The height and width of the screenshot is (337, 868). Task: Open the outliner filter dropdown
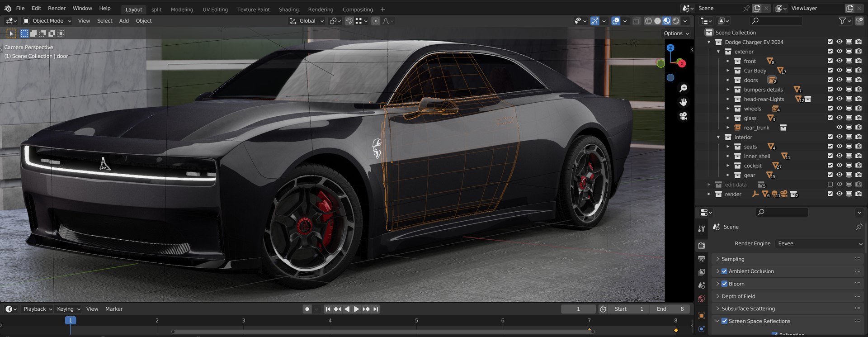(x=845, y=21)
